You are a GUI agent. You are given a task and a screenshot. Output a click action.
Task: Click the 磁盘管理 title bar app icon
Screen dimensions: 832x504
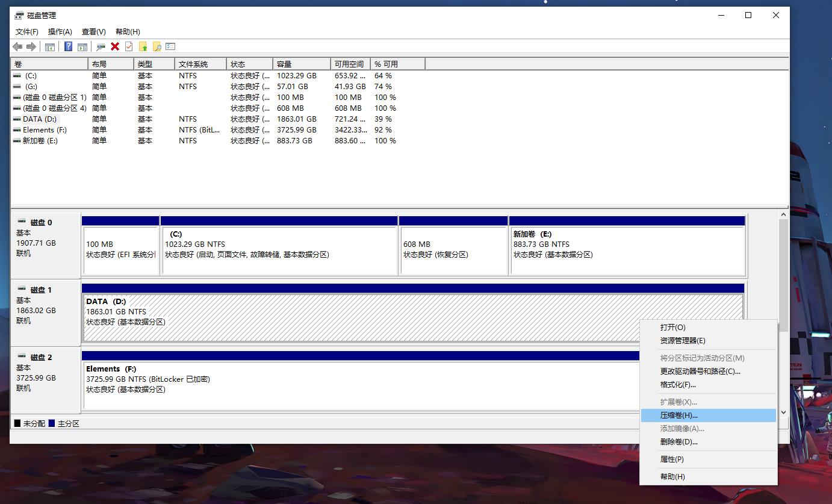(x=19, y=15)
